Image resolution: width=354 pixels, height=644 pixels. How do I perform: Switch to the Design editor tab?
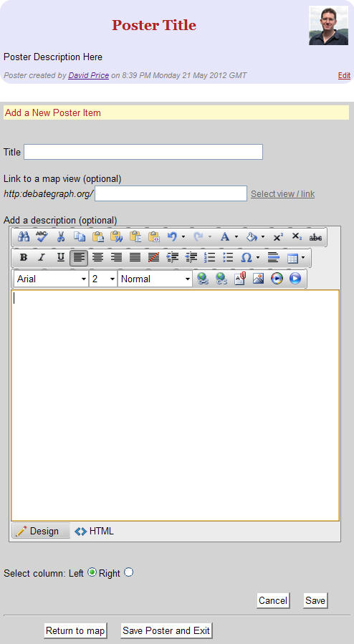[41, 531]
